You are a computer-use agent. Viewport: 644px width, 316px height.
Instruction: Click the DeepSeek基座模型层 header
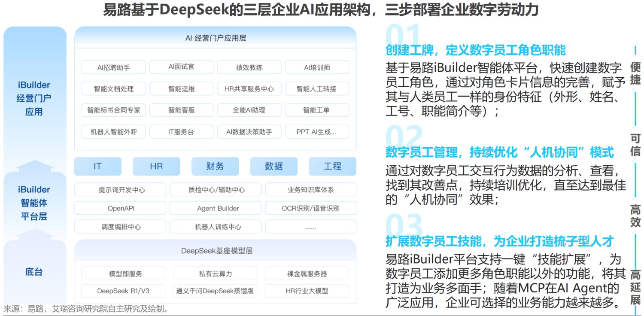(216, 251)
